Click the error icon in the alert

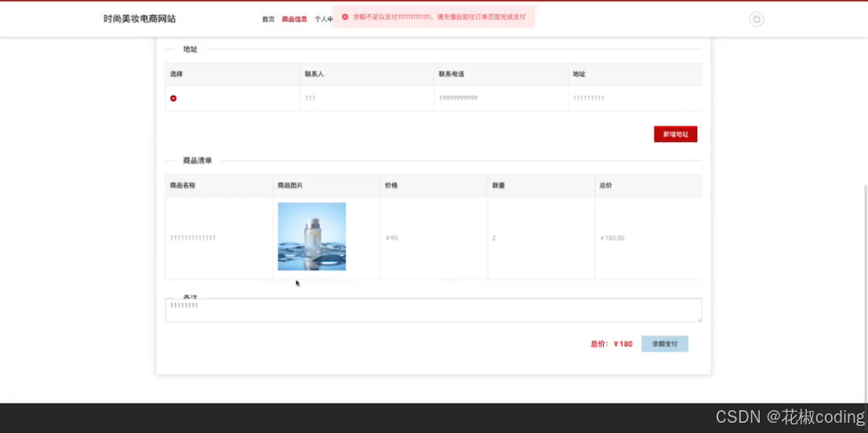[345, 17]
